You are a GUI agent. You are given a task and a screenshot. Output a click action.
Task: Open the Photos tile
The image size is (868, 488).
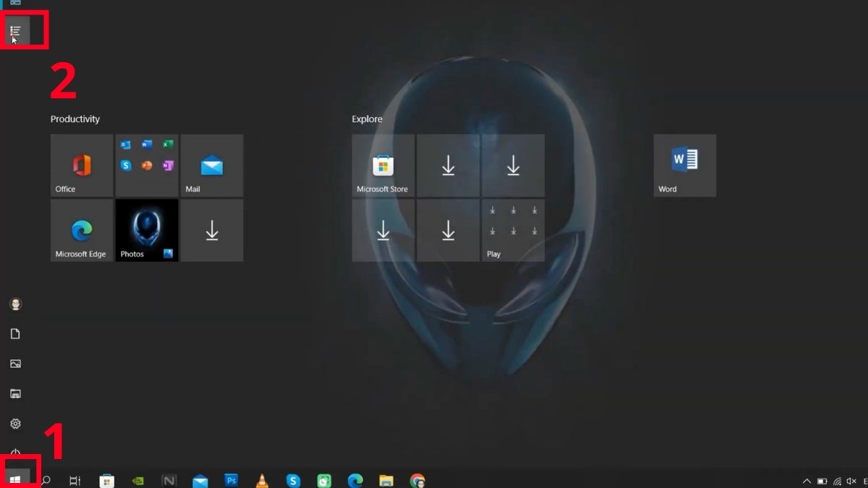click(x=147, y=231)
